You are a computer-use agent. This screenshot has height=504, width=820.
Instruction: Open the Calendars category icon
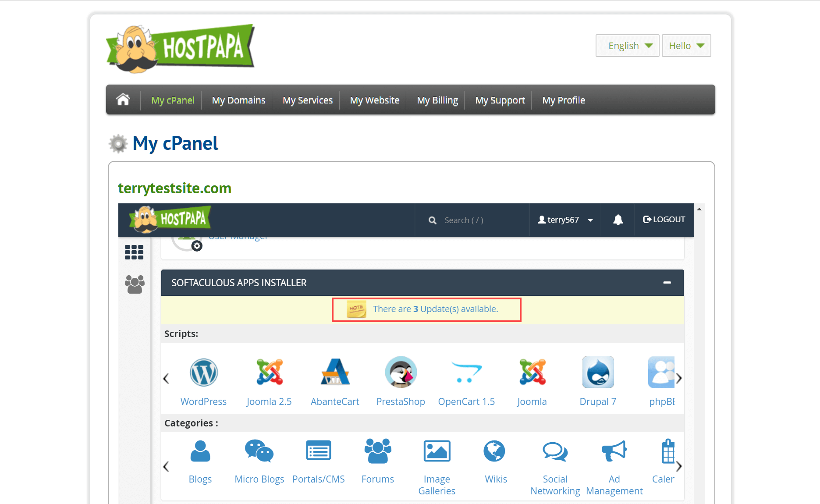(x=668, y=451)
